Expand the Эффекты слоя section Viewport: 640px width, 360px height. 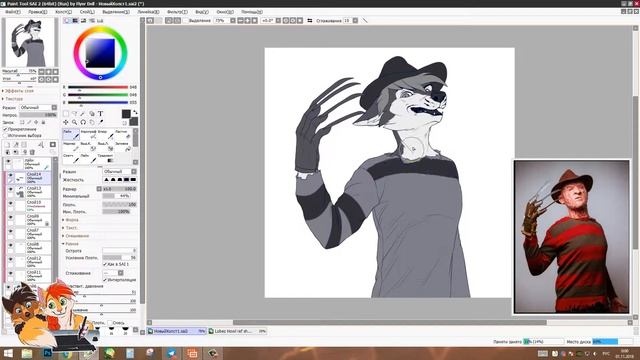click(19, 91)
